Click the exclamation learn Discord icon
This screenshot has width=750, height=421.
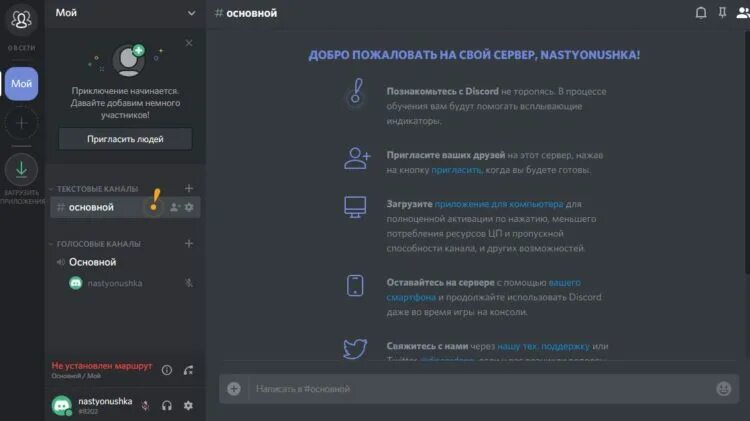click(x=355, y=92)
